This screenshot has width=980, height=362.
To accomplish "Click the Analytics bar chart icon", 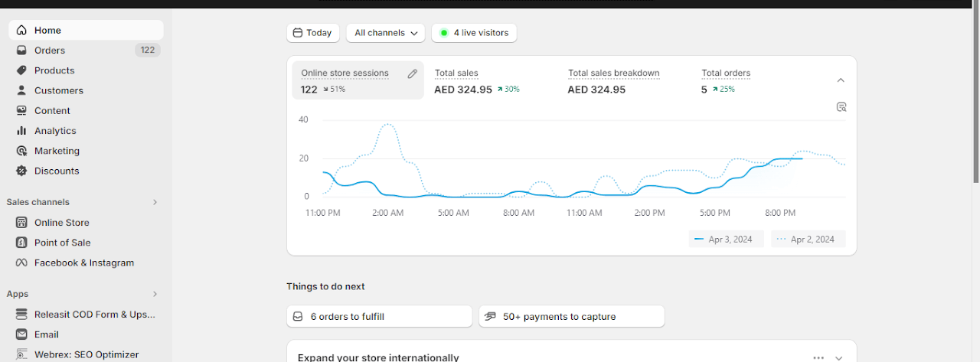I will [x=21, y=131].
